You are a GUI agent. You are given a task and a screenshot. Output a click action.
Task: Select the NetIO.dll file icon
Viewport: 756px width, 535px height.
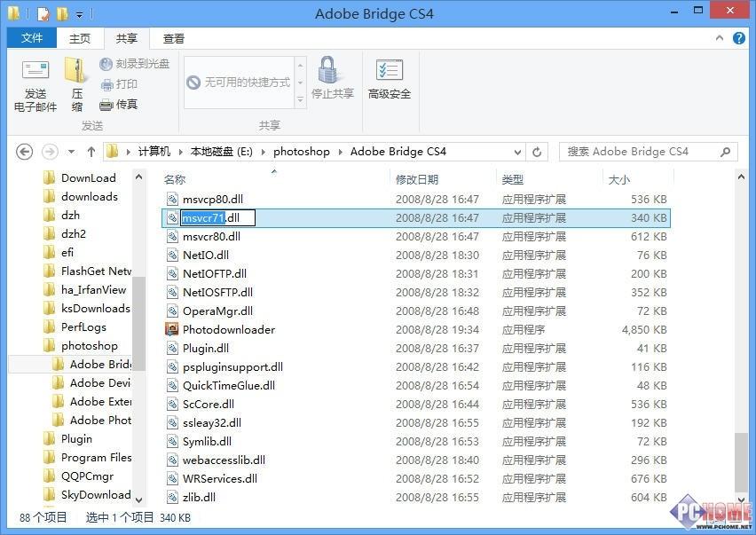(x=173, y=255)
